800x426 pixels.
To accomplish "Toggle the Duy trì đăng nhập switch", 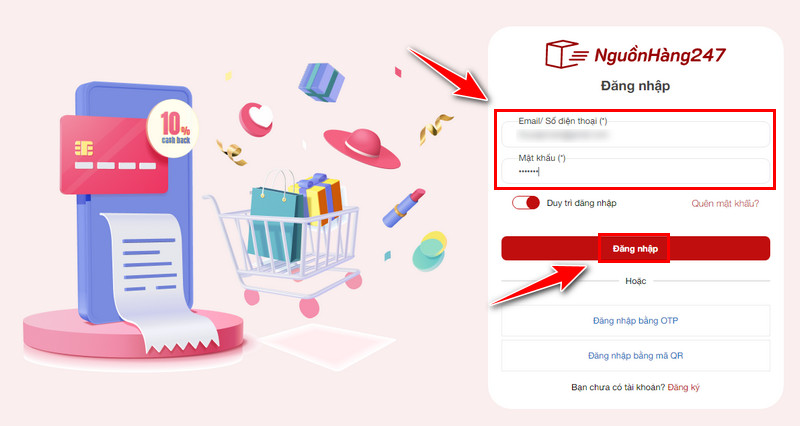I will coord(526,203).
